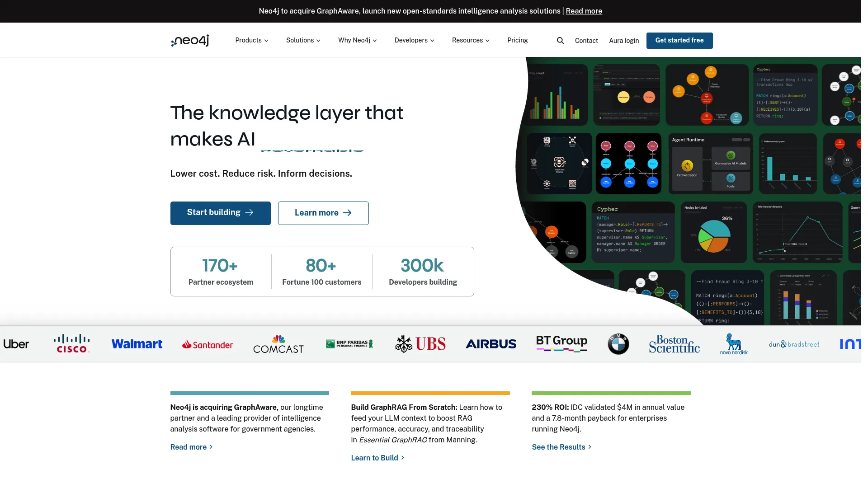Open the Pricing page
The width and height of the screenshot is (868, 488).
tap(518, 41)
